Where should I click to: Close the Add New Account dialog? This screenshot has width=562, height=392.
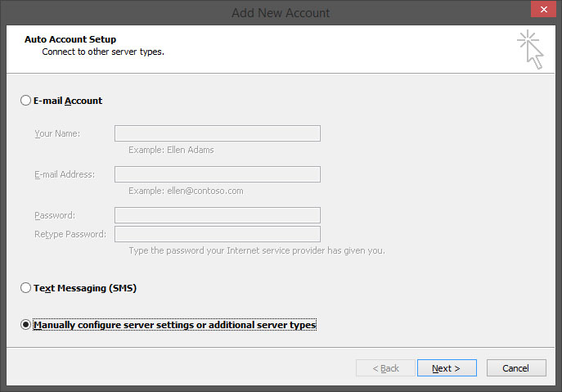(x=543, y=9)
